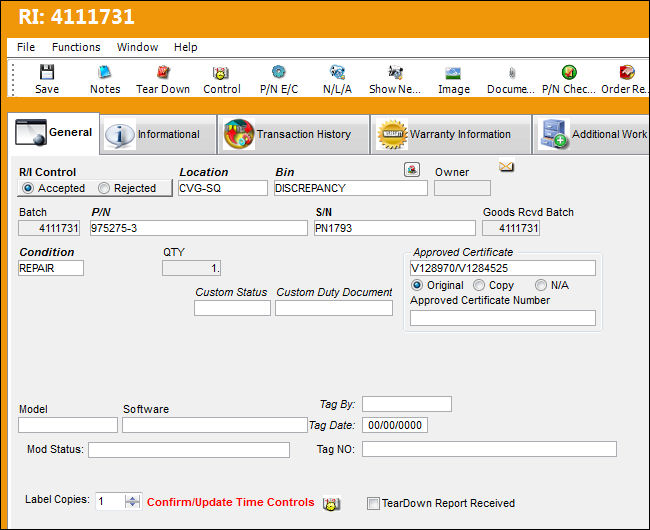Viewport: 650px width, 530px height.
Task: Click the Label Copies value field
Action: [110, 501]
